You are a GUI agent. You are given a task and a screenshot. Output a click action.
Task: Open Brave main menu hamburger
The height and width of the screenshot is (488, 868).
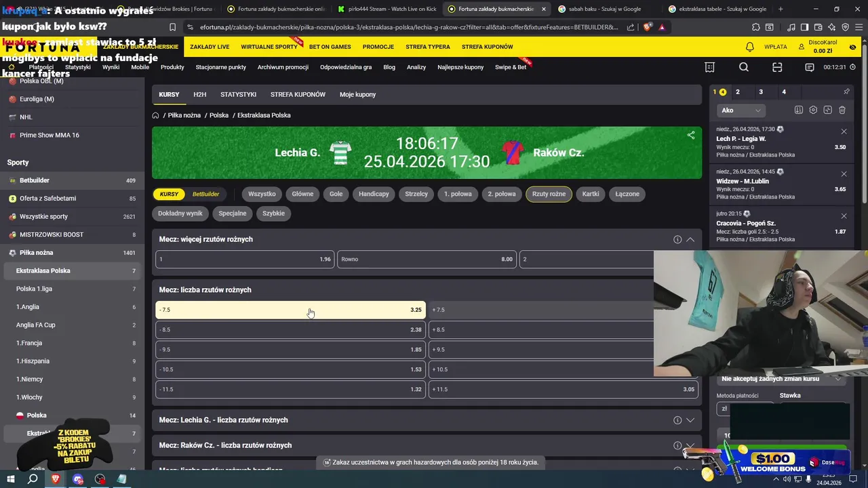tap(858, 27)
